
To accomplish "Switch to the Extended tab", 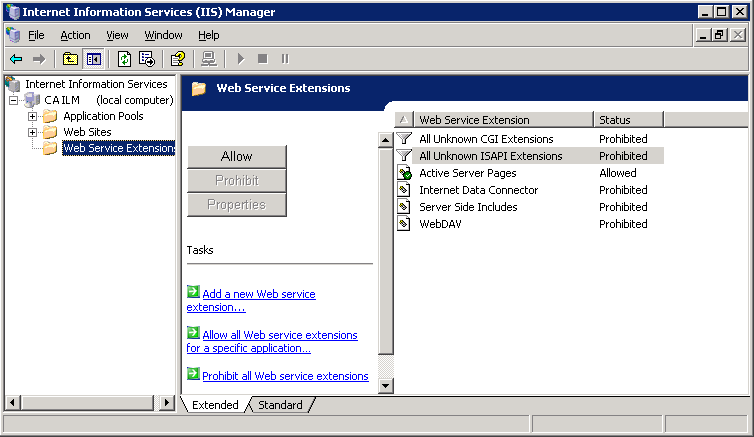I will coord(215,405).
